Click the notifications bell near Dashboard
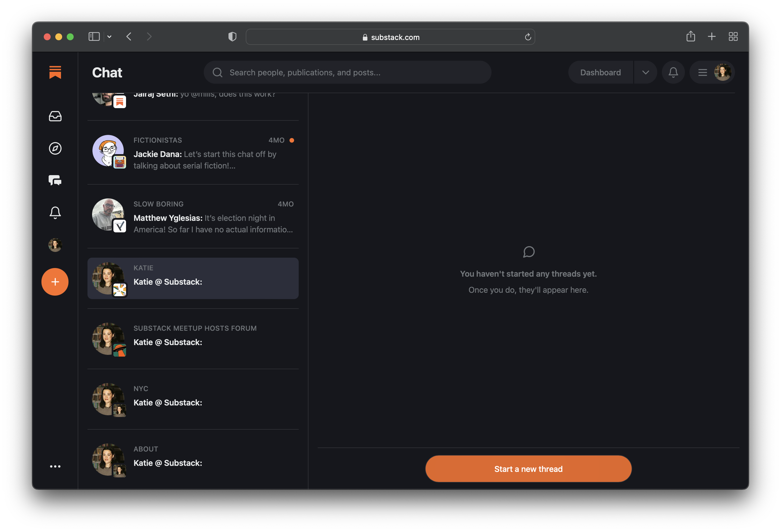 [673, 72]
